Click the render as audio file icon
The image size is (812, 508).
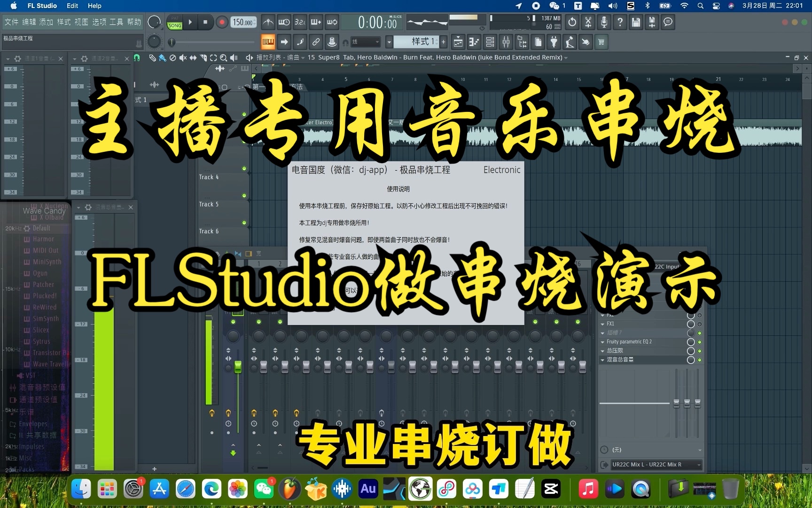[x=652, y=22]
